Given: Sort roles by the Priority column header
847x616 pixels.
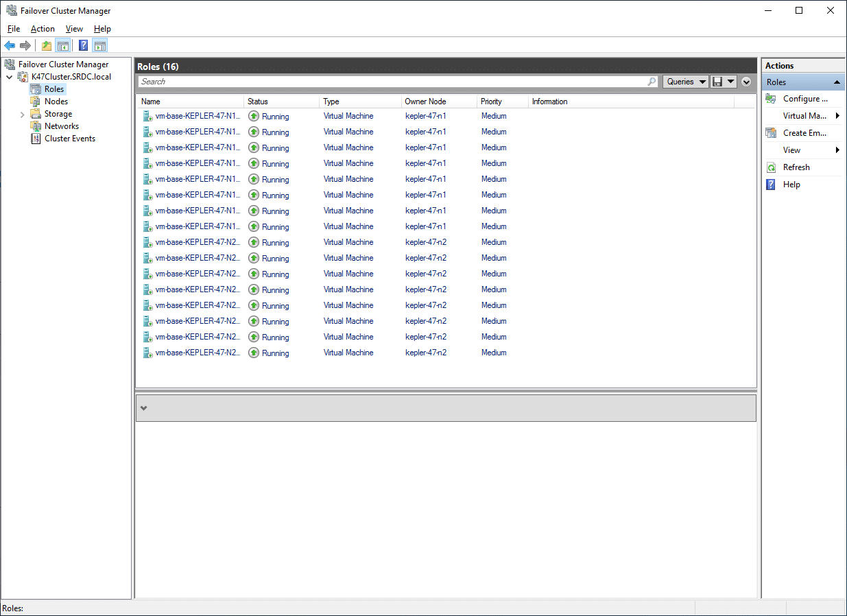Looking at the screenshot, I should point(502,102).
